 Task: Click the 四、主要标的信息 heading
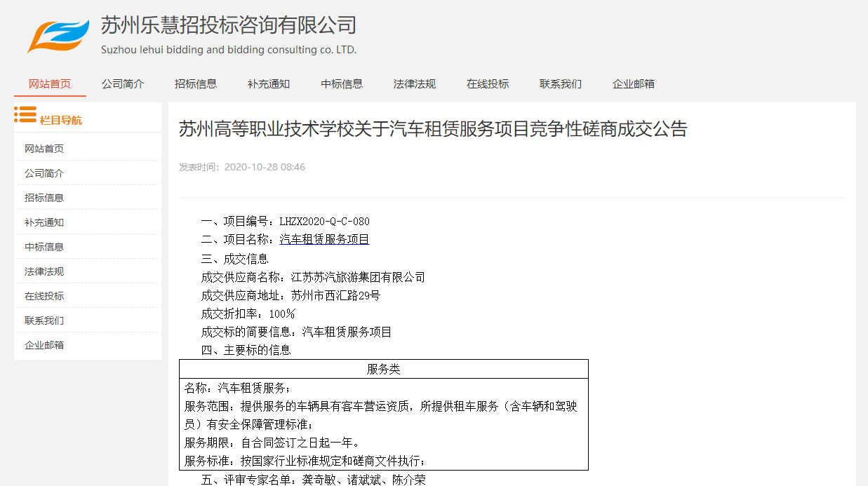coord(246,350)
